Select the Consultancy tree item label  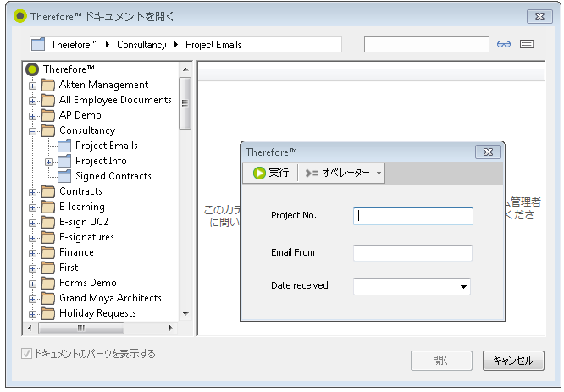[87, 130]
